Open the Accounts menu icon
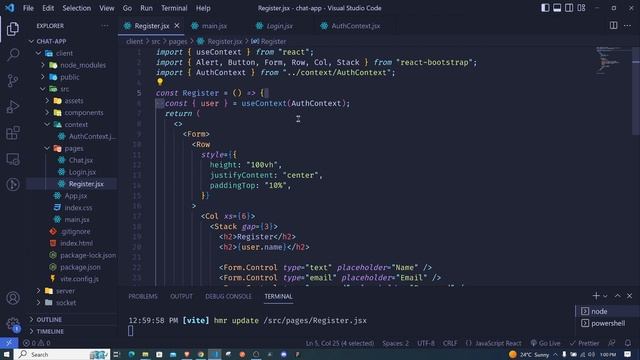The height and width of the screenshot is (360, 640). coord(13,298)
